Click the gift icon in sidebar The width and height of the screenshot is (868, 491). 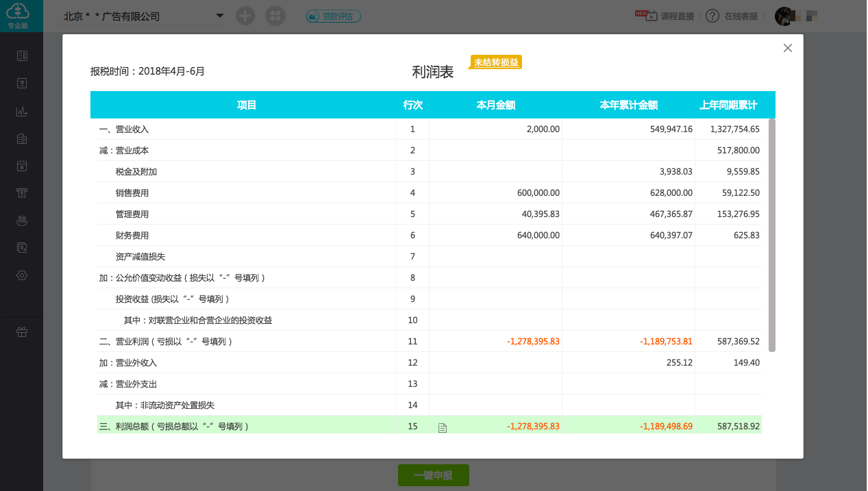click(x=22, y=332)
